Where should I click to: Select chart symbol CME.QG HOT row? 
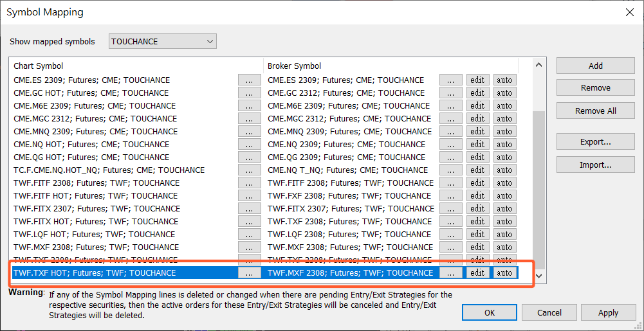(x=91, y=157)
